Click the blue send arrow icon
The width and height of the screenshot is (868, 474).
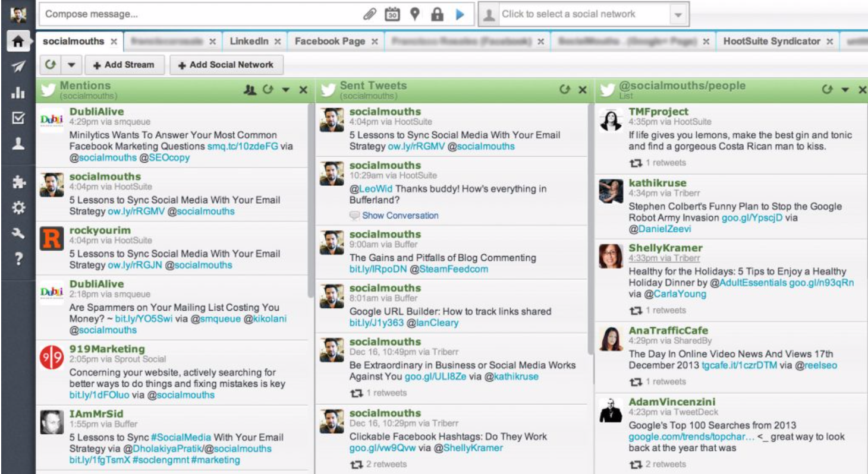click(460, 14)
